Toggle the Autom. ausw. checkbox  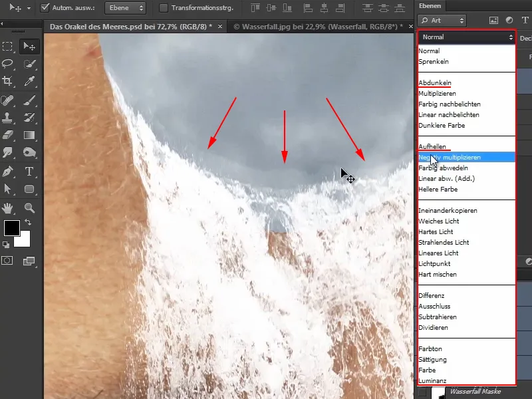coord(45,7)
